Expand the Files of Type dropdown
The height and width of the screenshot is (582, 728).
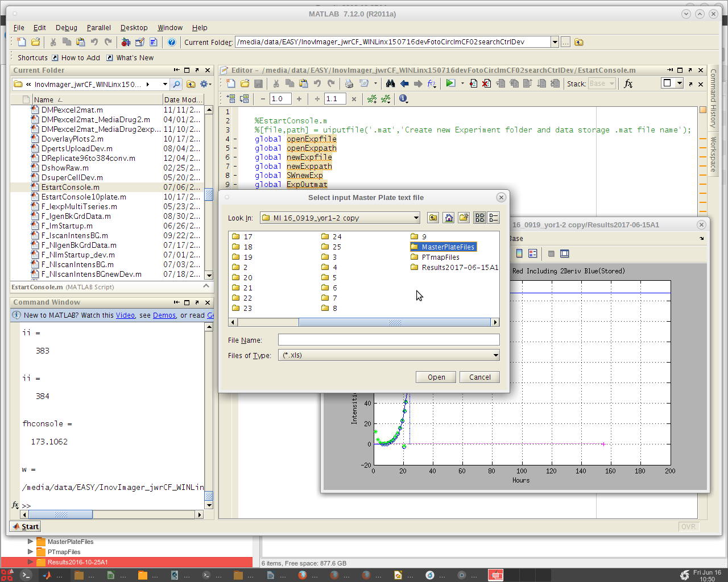click(x=495, y=355)
